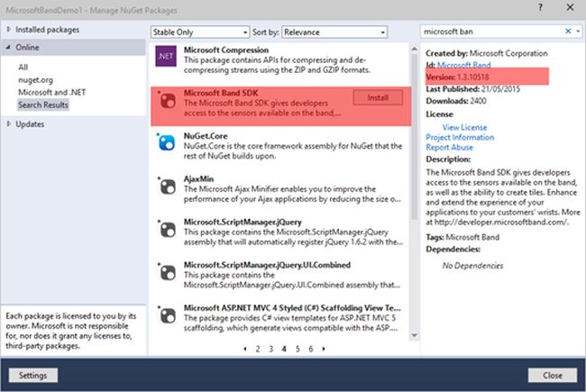Go to next results page arrow

coord(324,349)
